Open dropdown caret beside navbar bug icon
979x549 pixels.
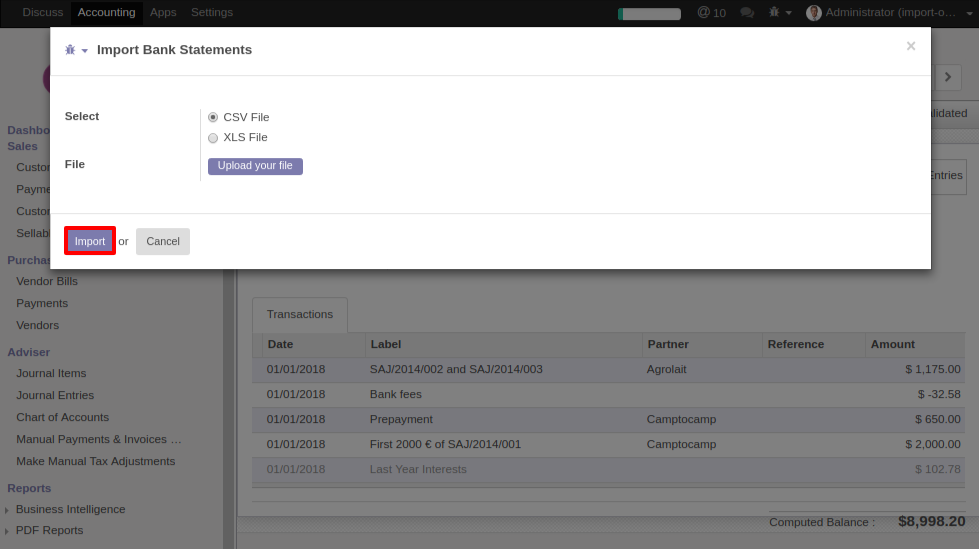pyautogui.click(x=789, y=13)
